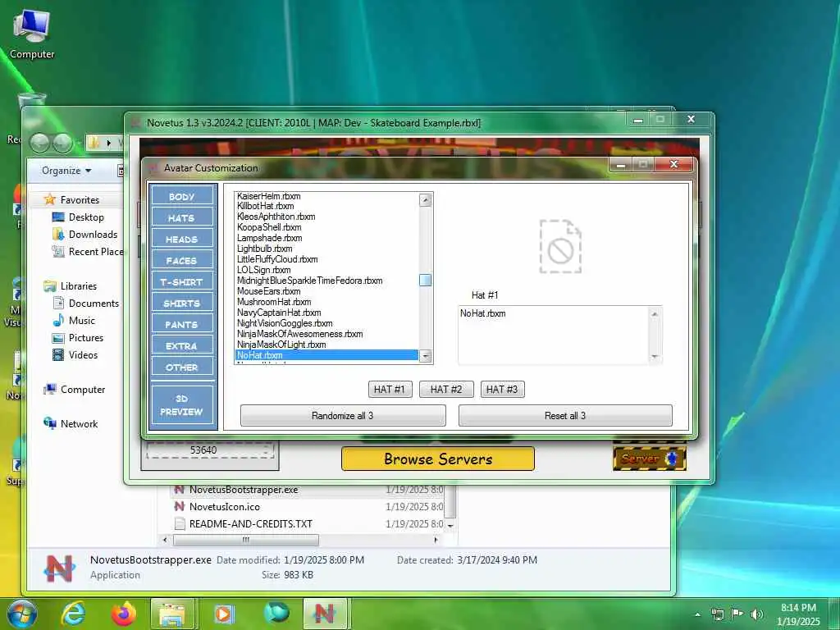840x630 pixels.
Task: Open Videos library in Explorer
Action: click(x=83, y=354)
